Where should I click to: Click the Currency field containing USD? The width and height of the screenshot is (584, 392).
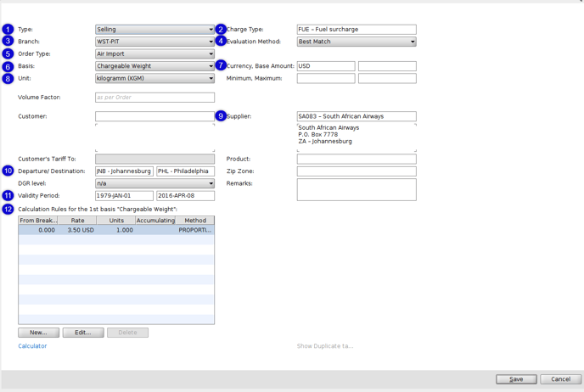[326, 66]
